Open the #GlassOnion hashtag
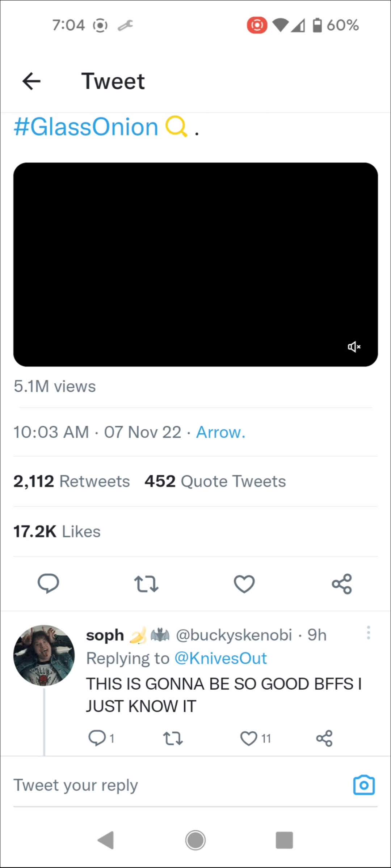This screenshot has height=868, width=391. 86,127
